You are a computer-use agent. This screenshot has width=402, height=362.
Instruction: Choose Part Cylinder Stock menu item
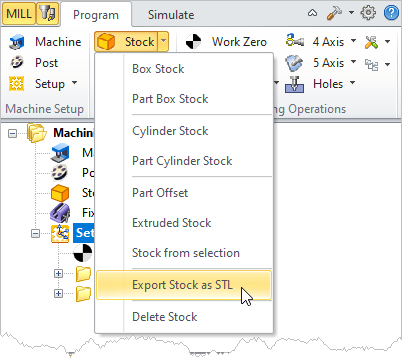(x=184, y=161)
